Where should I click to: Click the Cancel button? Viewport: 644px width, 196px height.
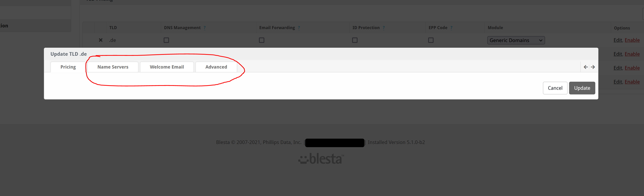555,88
